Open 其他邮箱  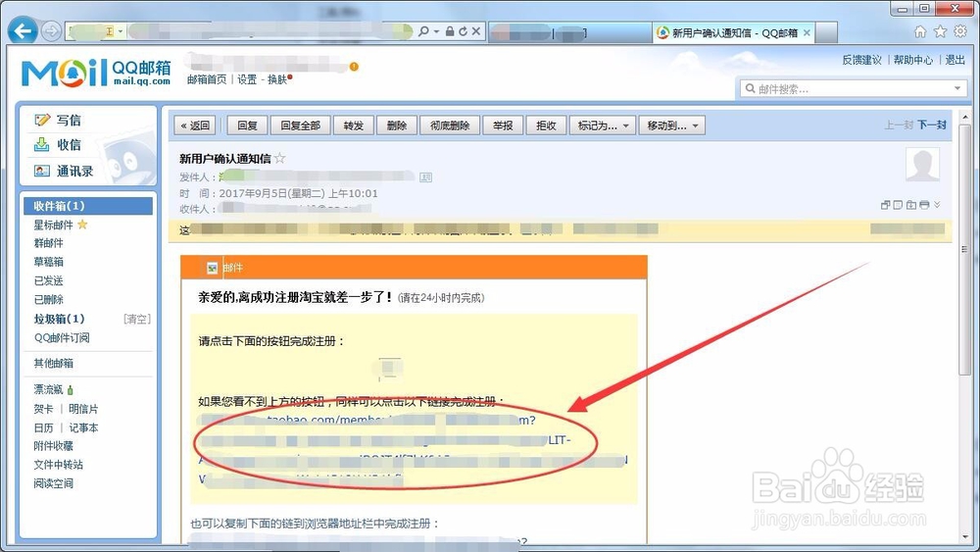click(53, 363)
